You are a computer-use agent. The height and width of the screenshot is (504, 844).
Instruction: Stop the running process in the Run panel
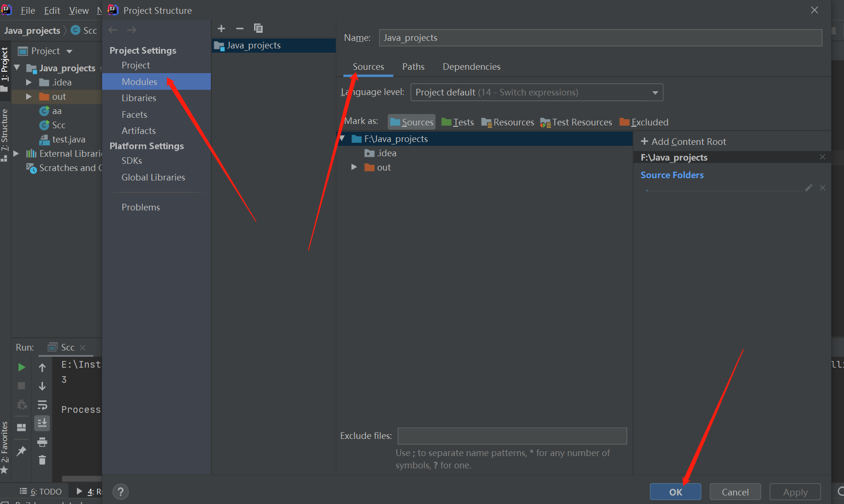pyautogui.click(x=21, y=386)
